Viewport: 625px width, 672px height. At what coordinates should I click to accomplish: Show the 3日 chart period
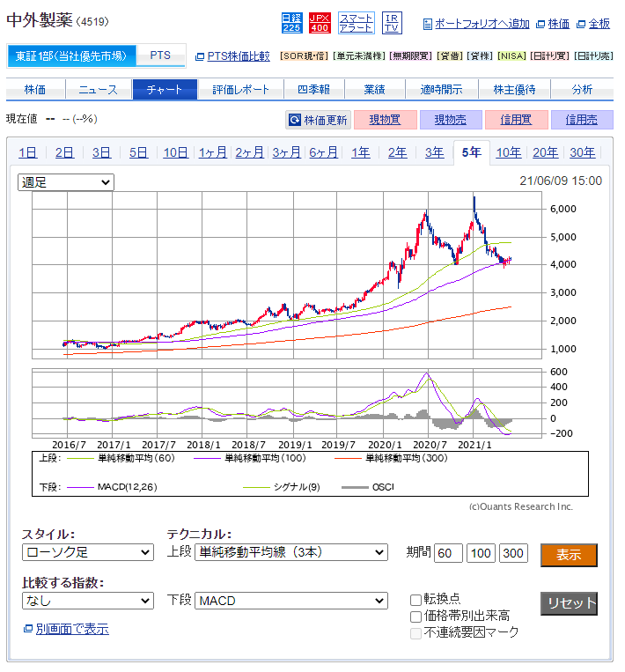[x=101, y=152]
